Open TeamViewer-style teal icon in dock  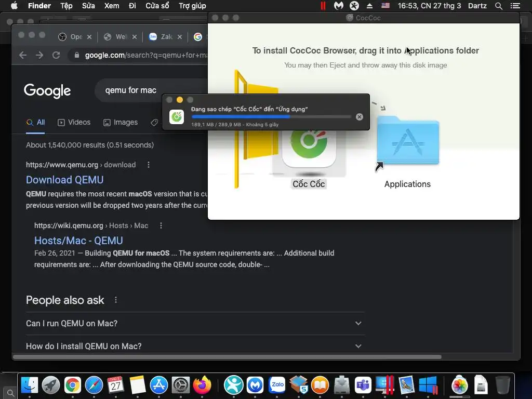click(x=233, y=385)
